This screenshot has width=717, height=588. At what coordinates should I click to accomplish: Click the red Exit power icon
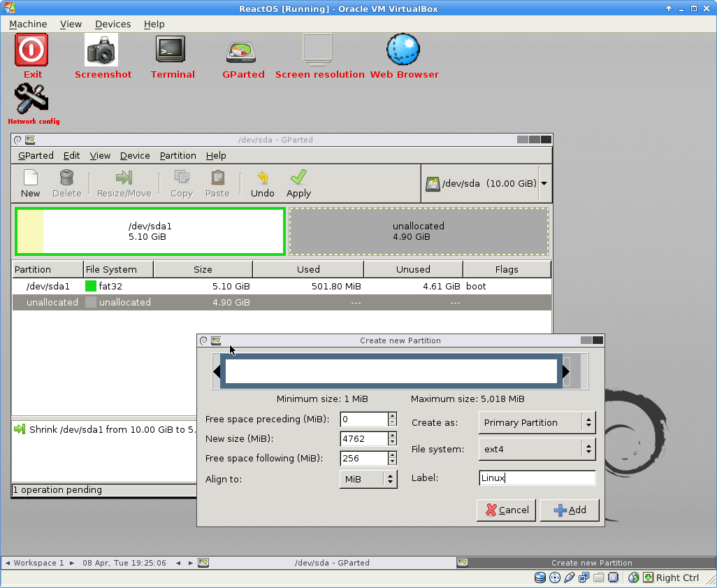[32, 50]
